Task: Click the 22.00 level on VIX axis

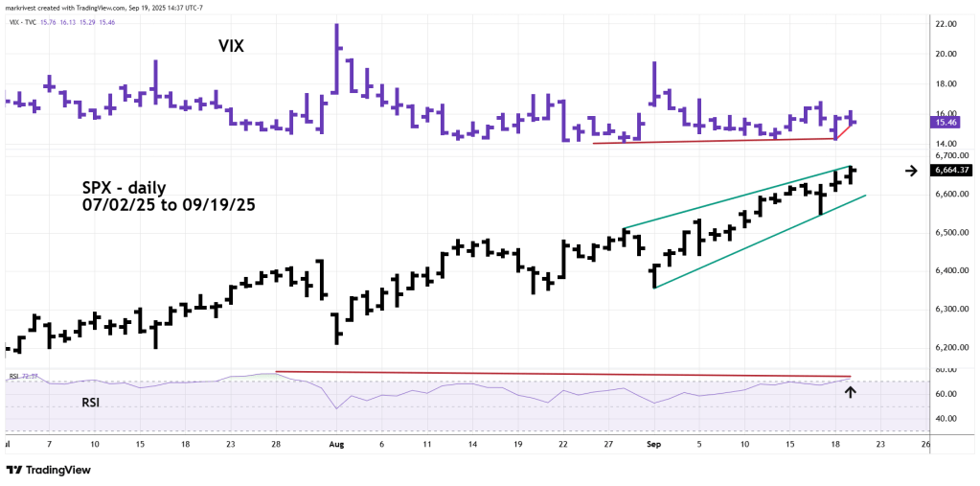Action: (946, 25)
